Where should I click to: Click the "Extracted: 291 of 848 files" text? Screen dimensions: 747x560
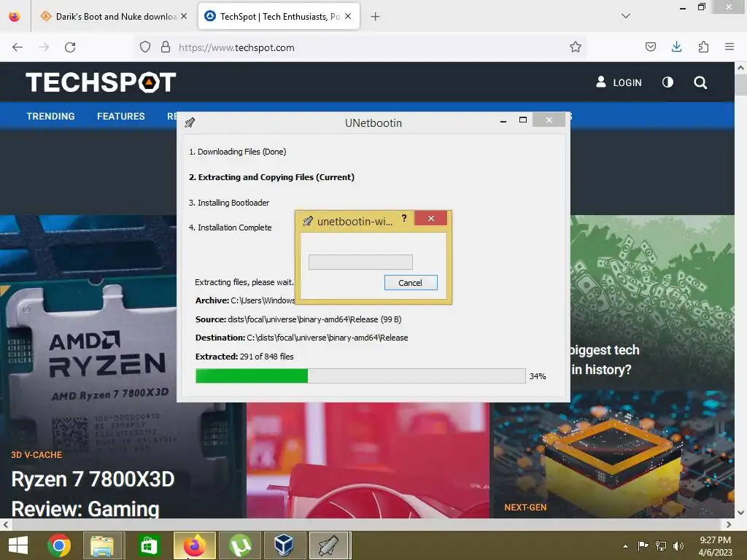pos(244,356)
